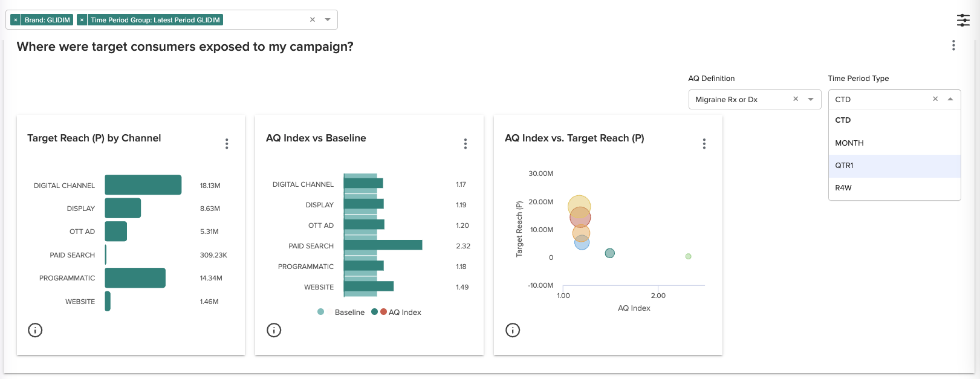This screenshot has height=379, width=980.
Task: Open Target Reach by Channel options menu
Action: pos(227,143)
